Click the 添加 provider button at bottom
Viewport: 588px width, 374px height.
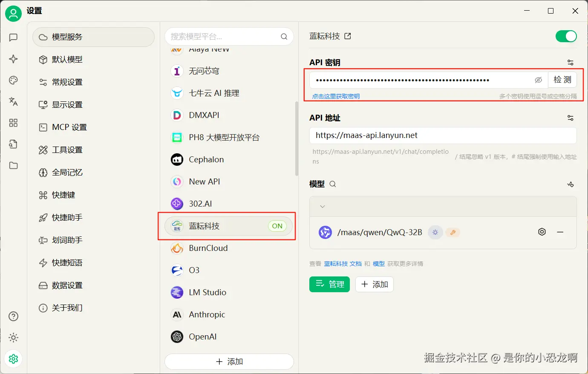click(x=229, y=362)
